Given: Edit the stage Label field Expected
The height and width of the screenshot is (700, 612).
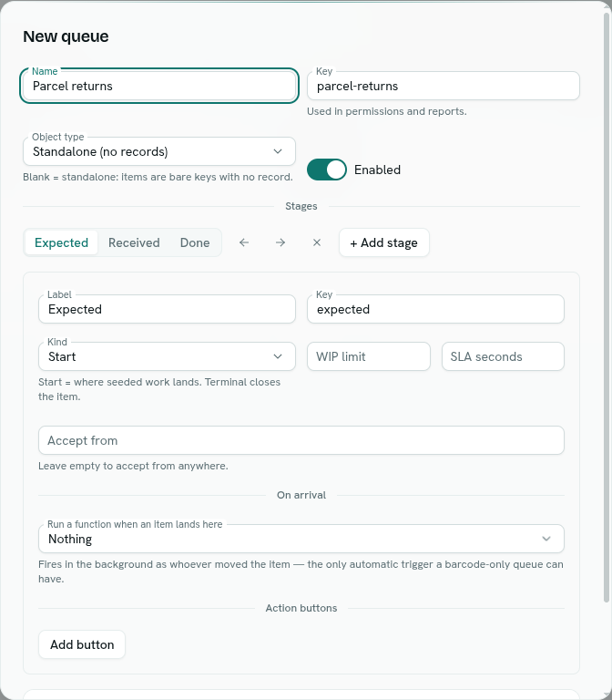Looking at the screenshot, I should [x=167, y=309].
